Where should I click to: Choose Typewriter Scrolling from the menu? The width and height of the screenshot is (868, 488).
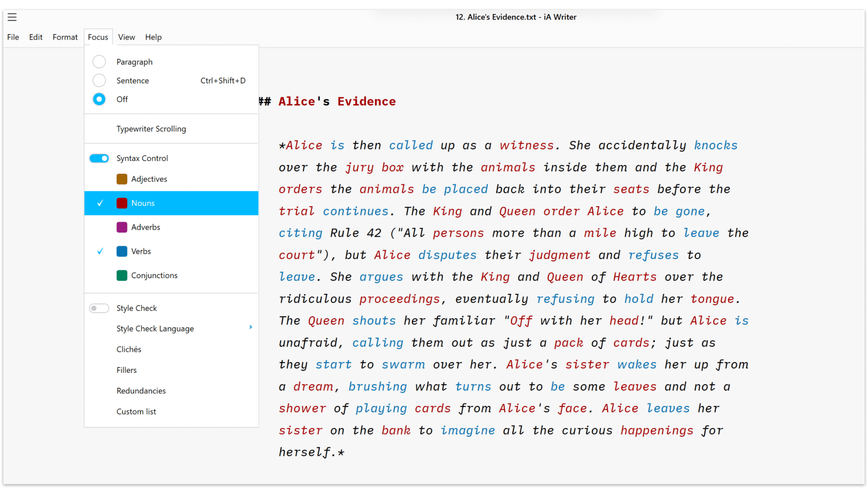pos(151,129)
